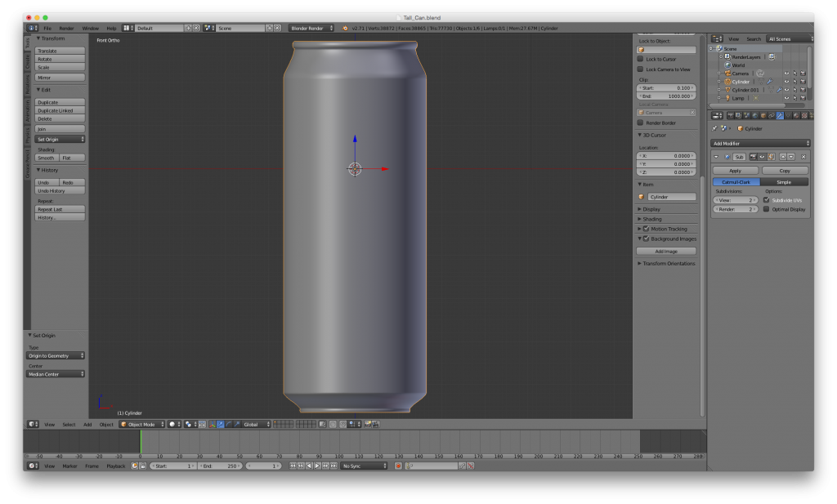This screenshot has width=837, height=504.
Task: Click the play animation button
Action: pyautogui.click(x=317, y=466)
